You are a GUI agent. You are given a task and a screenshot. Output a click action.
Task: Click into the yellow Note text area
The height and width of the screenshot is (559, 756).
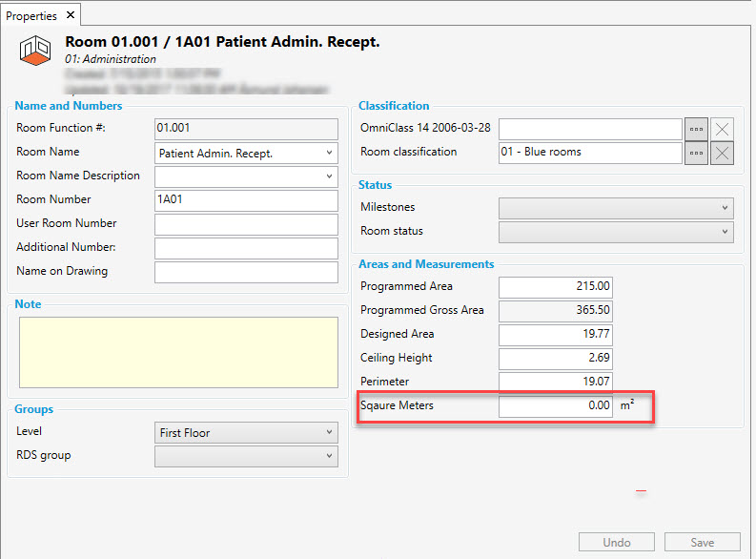(x=176, y=352)
